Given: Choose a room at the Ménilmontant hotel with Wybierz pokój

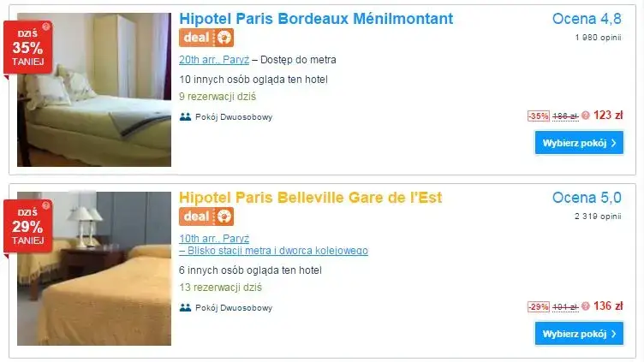Looking at the screenshot, I should click(579, 143).
